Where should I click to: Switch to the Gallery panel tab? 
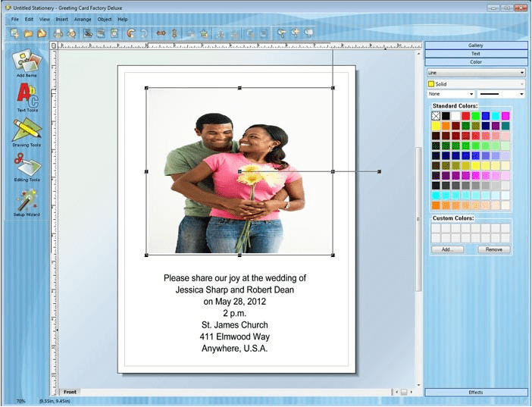tap(476, 45)
